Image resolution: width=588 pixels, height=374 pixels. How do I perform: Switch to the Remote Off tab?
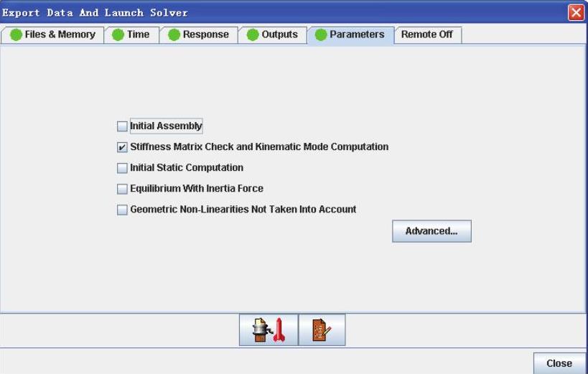pos(426,35)
